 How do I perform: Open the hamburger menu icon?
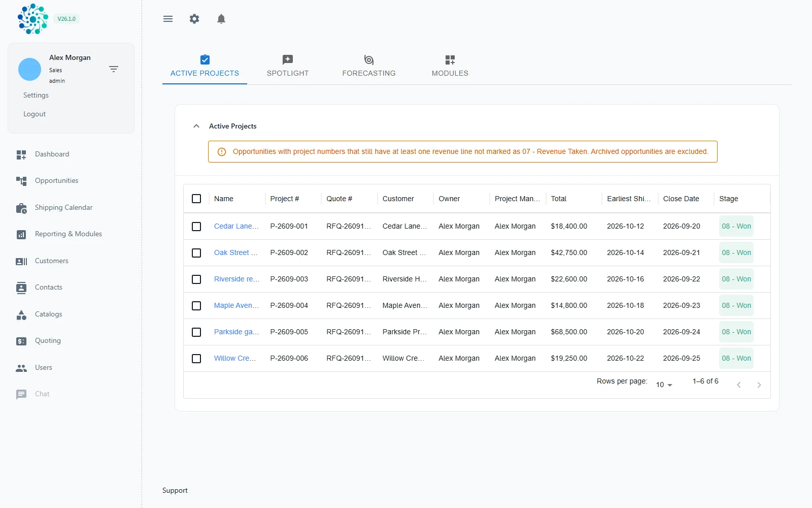point(168,19)
